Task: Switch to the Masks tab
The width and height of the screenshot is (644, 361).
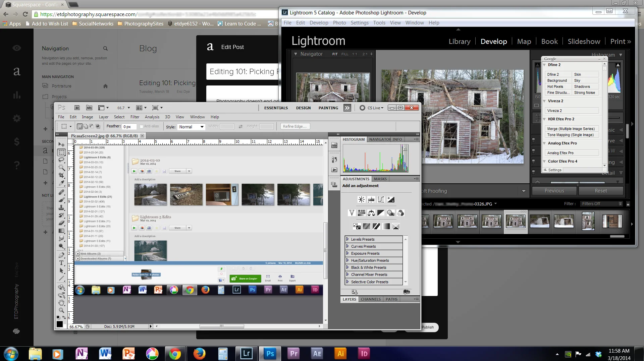Action: coord(380,179)
